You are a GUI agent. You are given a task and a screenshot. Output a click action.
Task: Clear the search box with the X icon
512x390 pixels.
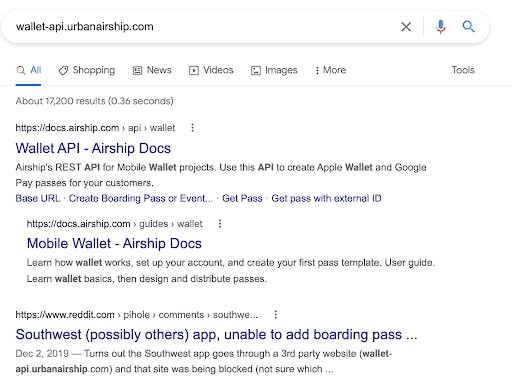(406, 27)
